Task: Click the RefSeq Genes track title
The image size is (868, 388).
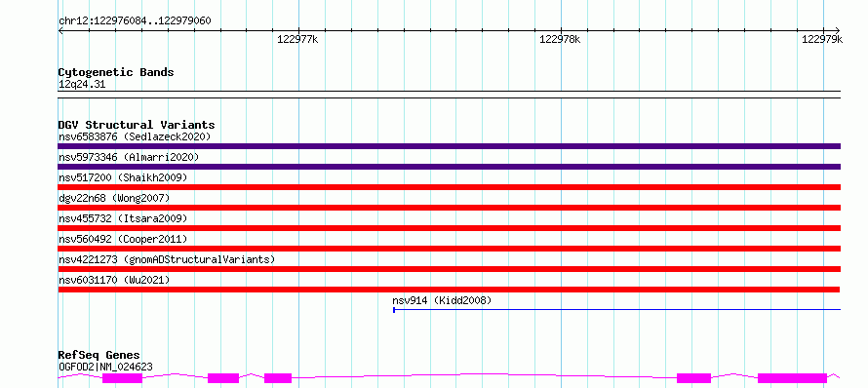Action: pos(99,355)
